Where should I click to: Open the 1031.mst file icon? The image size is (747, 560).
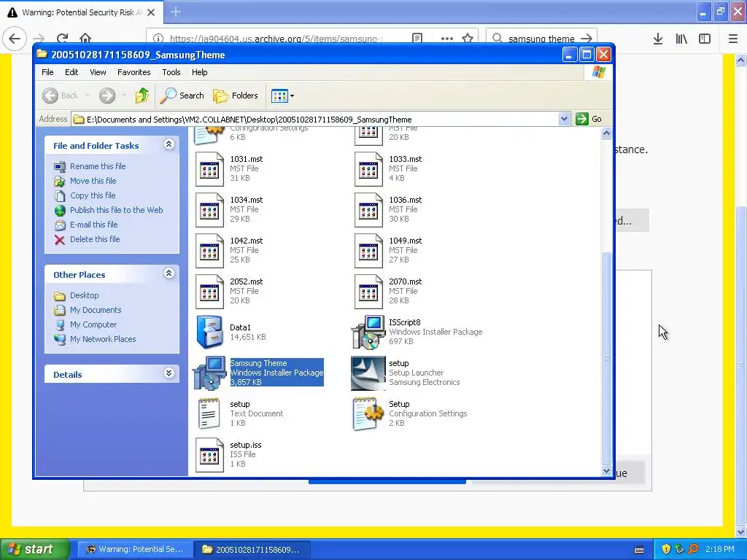(209, 169)
